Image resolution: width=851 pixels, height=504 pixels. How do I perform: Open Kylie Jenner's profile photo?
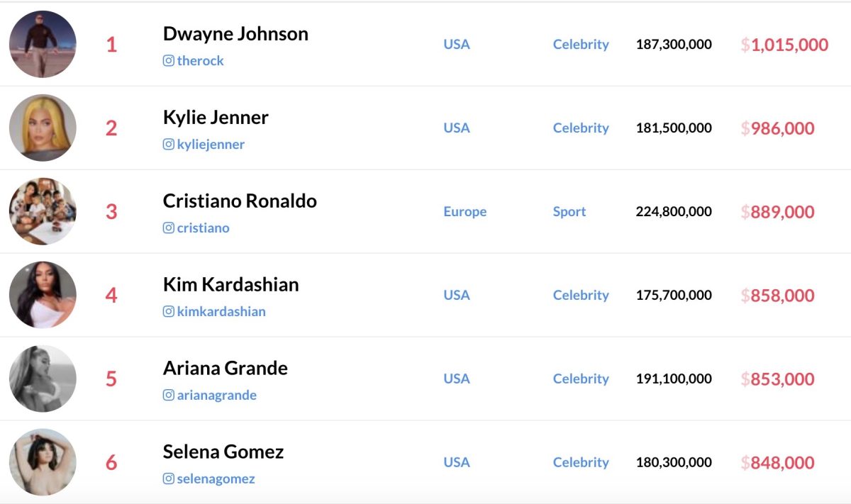(x=43, y=128)
